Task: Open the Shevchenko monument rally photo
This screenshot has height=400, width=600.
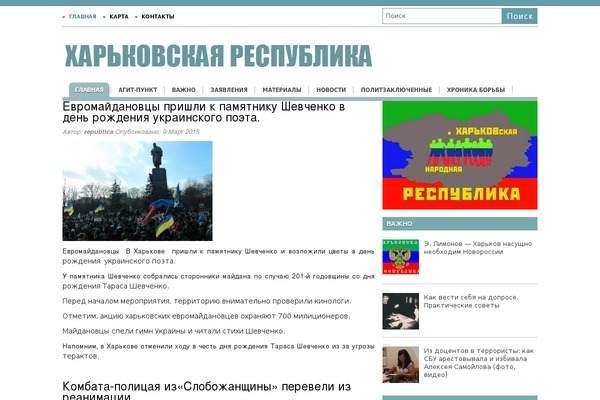Action: pos(137,191)
